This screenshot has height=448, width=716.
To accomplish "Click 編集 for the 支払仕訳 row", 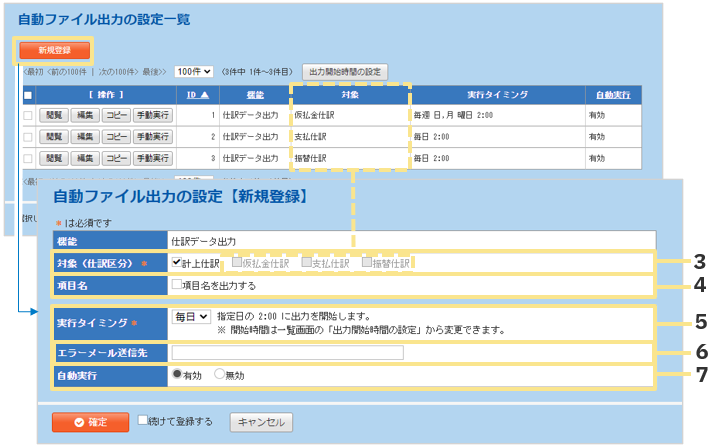I will (85, 137).
